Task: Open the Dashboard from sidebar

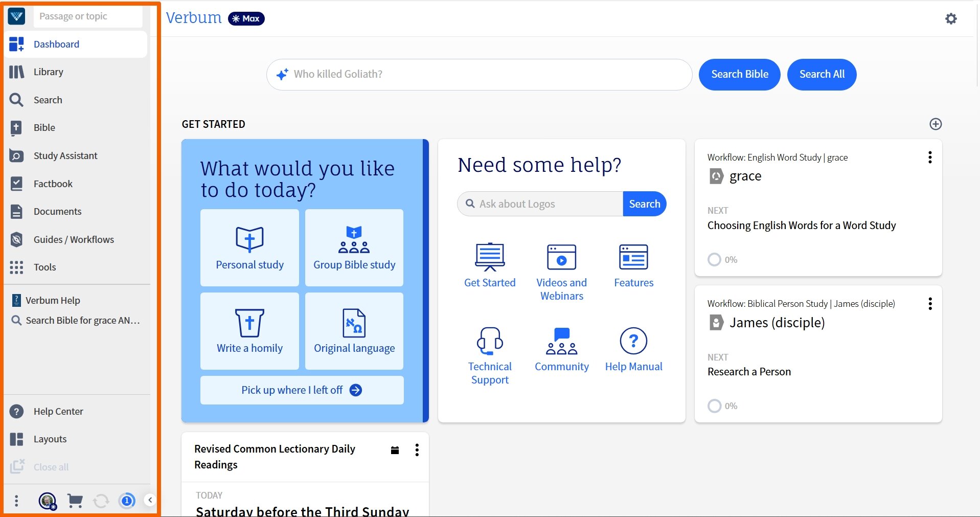Action: point(77,44)
